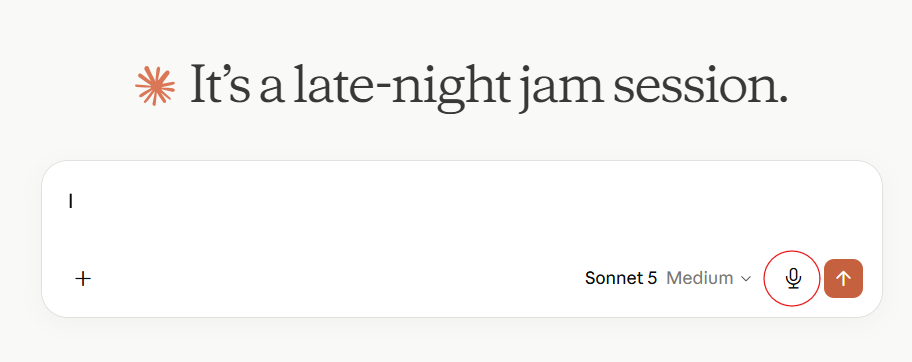Tap the up-arrow icon inside the send button
The image size is (912, 362).
tap(843, 278)
